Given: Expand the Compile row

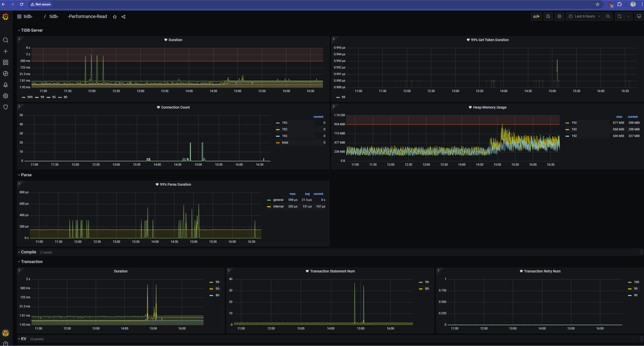Looking at the screenshot, I should [27, 252].
